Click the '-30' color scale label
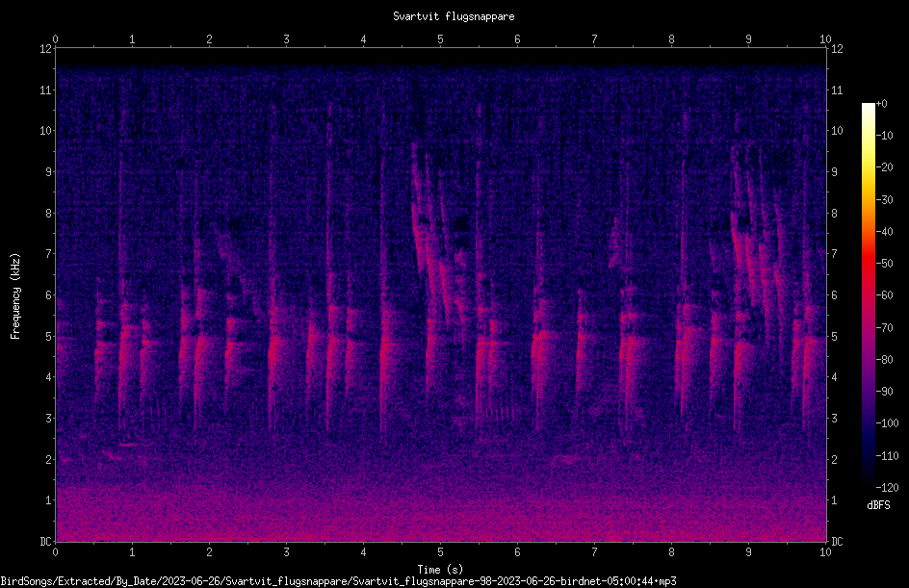 [885, 200]
